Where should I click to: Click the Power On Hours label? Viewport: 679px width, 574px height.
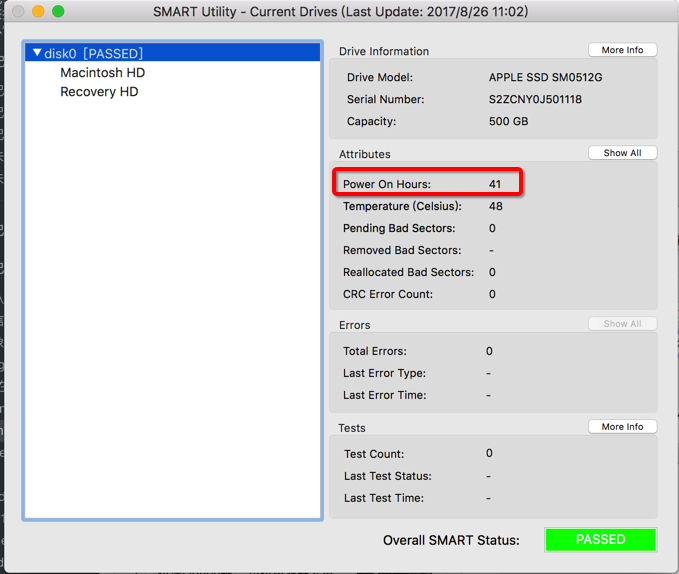[387, 184]
